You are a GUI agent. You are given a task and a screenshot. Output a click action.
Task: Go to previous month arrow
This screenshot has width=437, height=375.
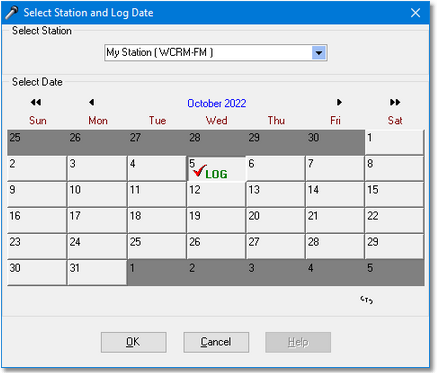tap(92, 102)
